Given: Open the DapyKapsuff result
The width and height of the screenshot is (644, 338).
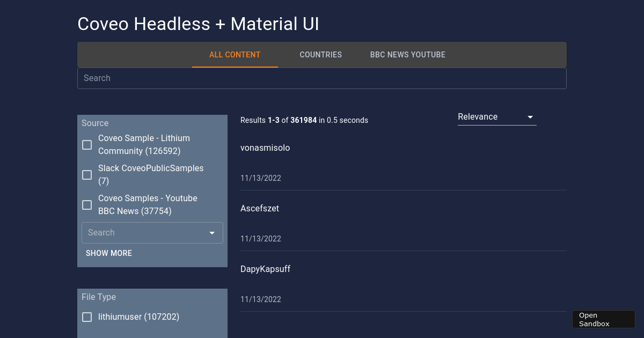Looking at the screenshot, I should coord(265,269).
